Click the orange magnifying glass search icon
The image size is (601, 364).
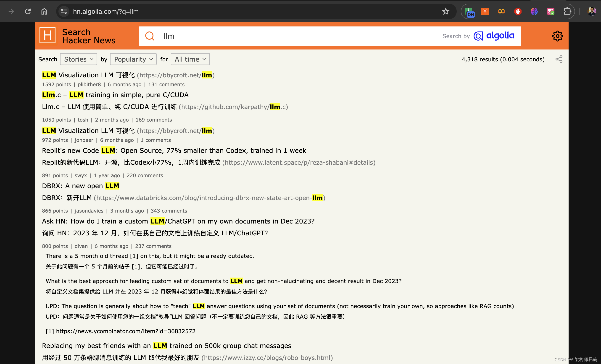pos(150,36)
